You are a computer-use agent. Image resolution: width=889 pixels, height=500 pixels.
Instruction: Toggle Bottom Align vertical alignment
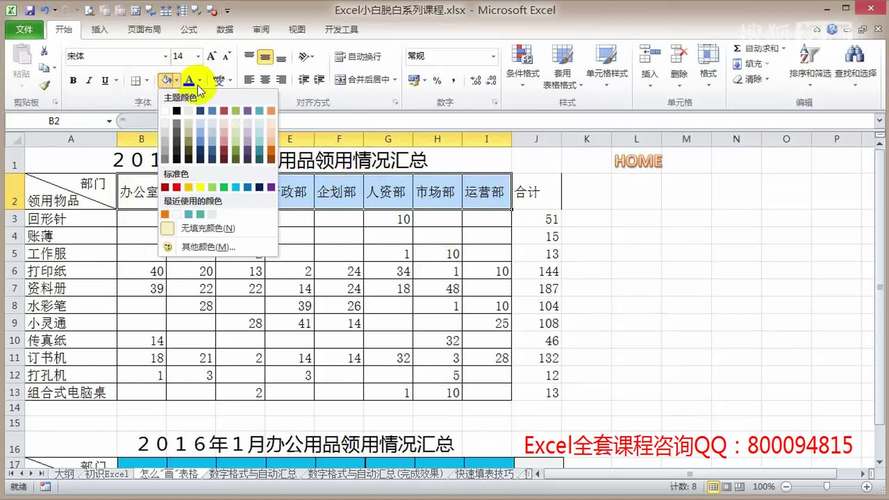coord(281,56)
